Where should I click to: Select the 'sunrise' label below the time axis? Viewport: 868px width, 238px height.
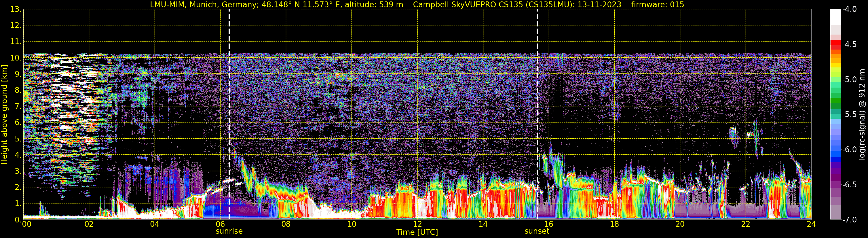click(229, 231)
